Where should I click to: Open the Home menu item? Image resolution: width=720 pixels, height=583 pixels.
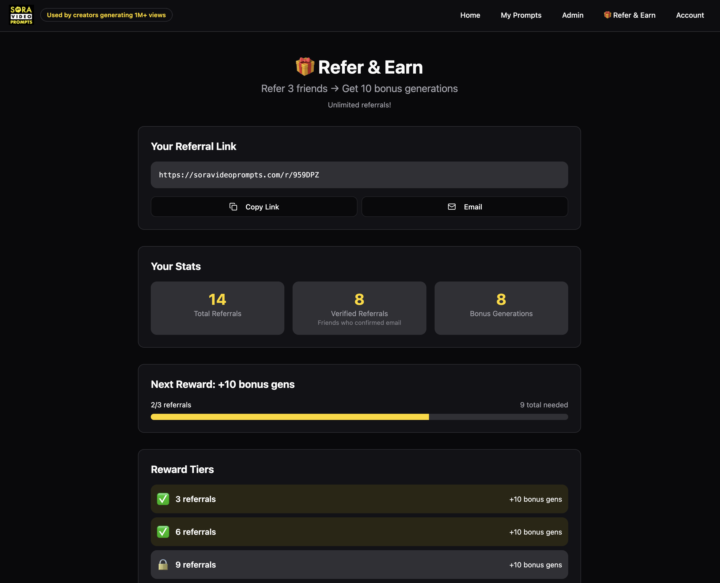click(470, 15)
